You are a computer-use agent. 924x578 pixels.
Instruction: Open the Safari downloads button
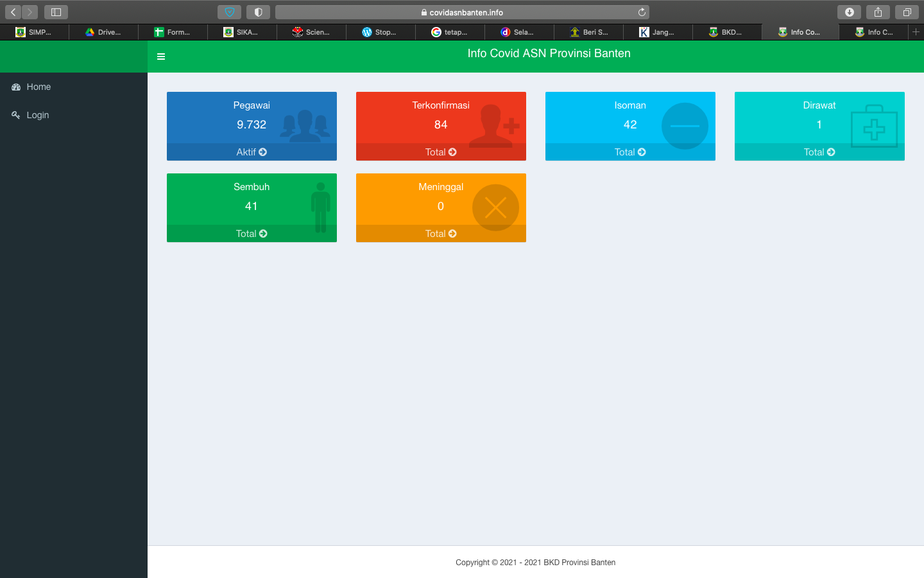(x=849, y=12)
